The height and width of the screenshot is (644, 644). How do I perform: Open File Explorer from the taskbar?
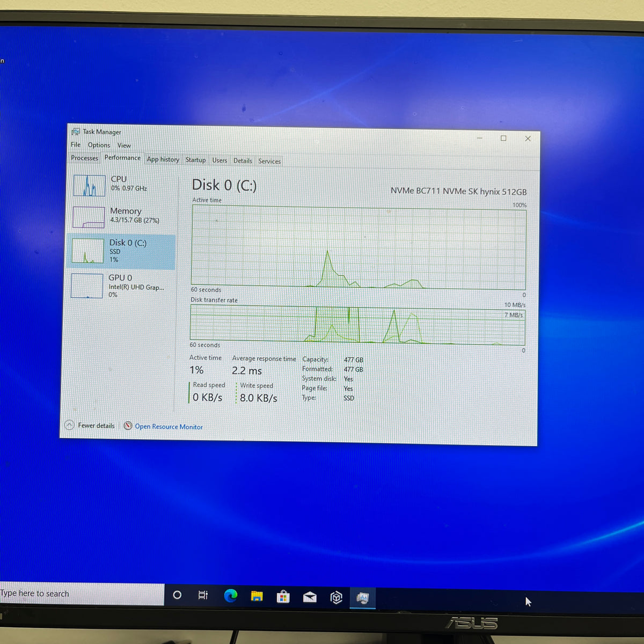pos(257,596)
